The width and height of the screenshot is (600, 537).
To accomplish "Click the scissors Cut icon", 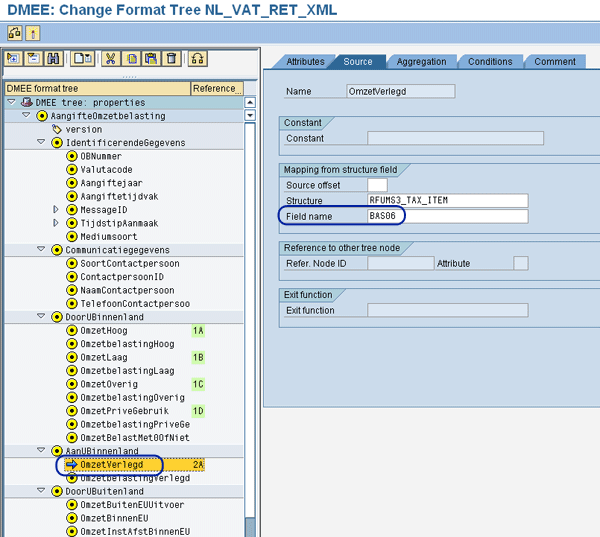I will pos(111,59).
